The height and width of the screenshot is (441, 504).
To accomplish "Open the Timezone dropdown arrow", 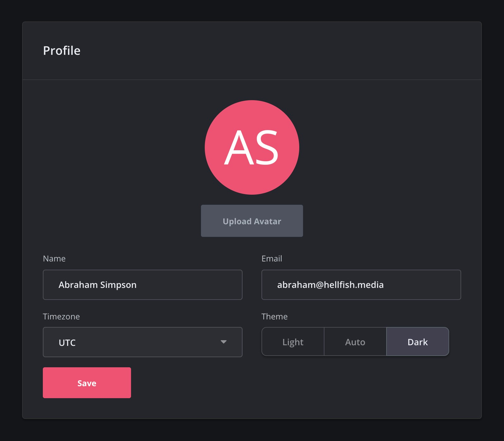I will pos(224,342).
